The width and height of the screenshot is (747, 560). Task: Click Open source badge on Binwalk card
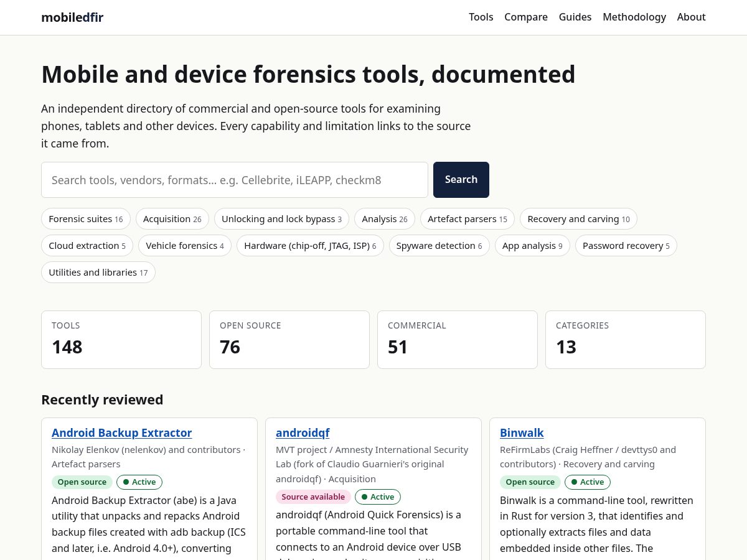click(x=530, y=482)
